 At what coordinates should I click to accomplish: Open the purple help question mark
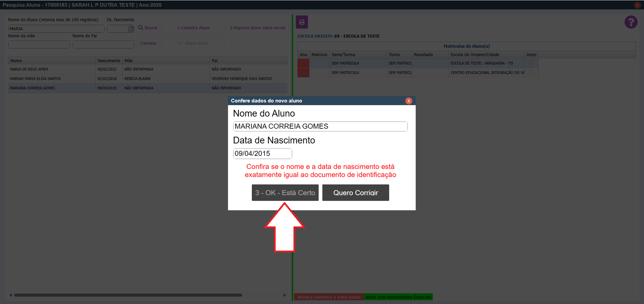click(x=631, y=22)
